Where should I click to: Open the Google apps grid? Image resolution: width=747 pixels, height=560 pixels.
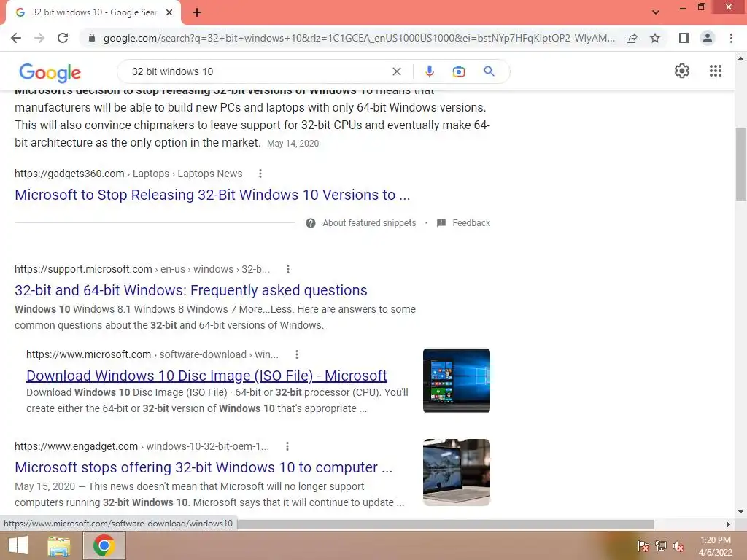(x=715, y=71)
